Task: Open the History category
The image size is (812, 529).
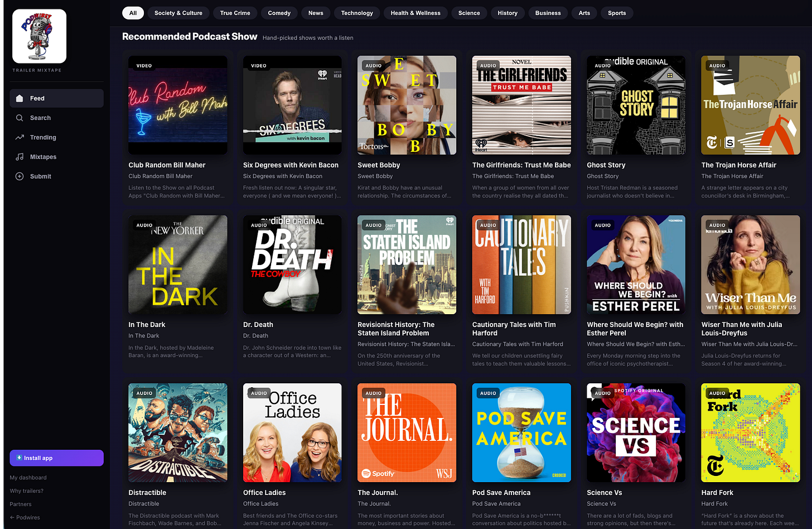Action: click(x=507, y=13)
